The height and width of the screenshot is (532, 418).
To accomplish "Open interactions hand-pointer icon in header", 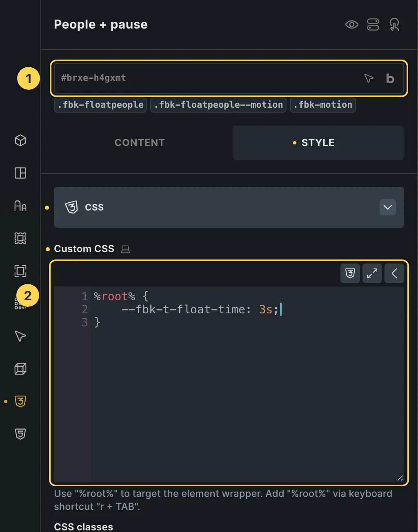I will click(x=394, y=25).
